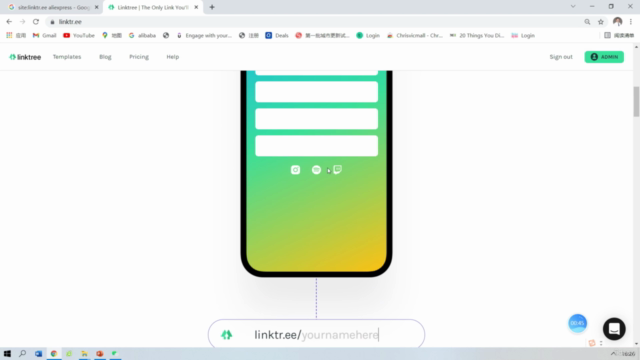Open the Engage with your... bookmark

point(204,36)
